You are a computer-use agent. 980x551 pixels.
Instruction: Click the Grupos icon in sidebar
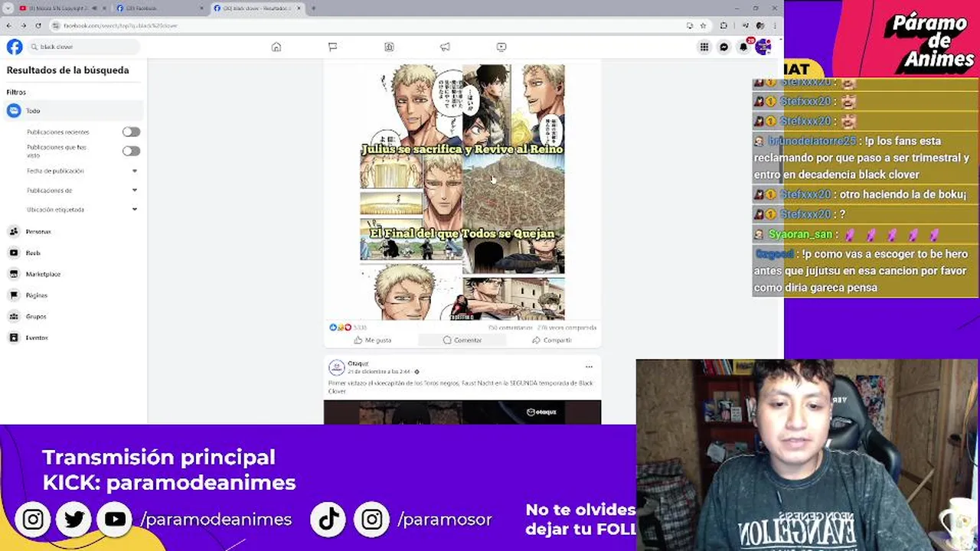(14, 316)
